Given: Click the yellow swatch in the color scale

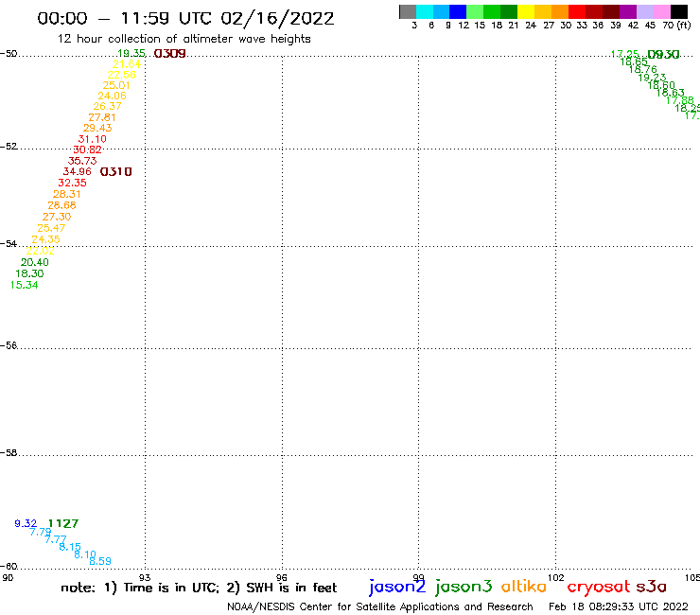Looking at the screenshot, I should coord(526,11).
